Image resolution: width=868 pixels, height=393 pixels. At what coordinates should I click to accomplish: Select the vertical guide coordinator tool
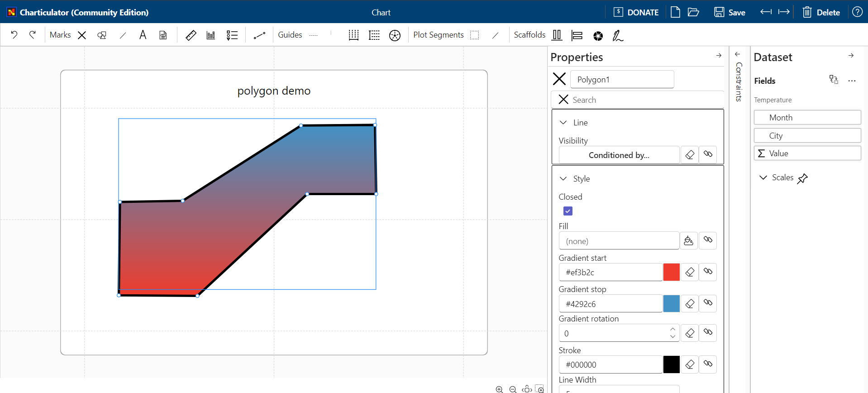click(354, 35)
